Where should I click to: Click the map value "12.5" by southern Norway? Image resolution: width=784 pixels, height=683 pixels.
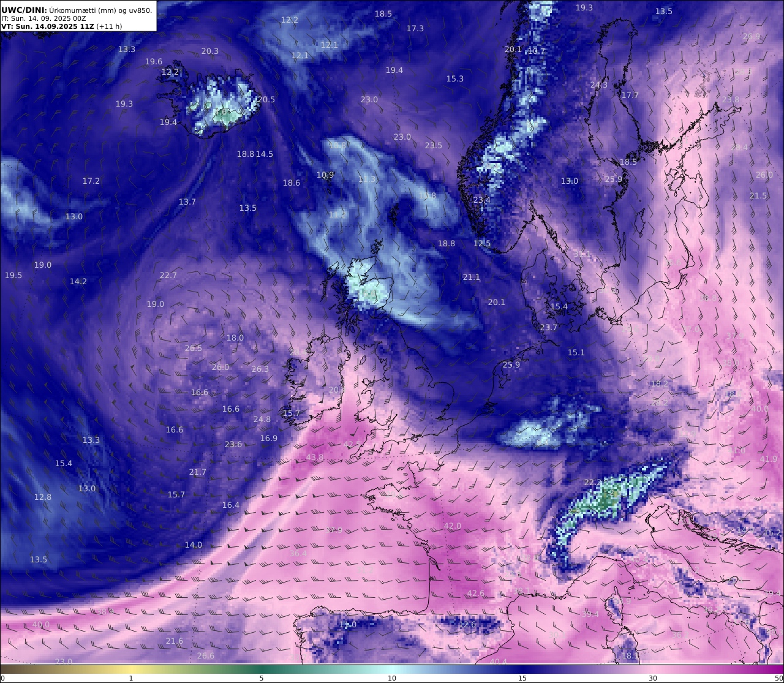(x=482, y=244)
